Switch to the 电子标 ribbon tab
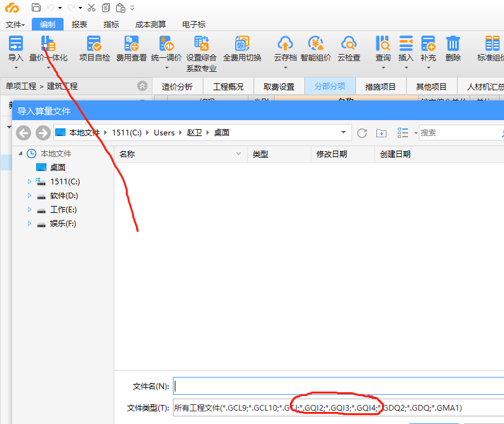The height and width of the screenshot is (424, 504). pyautogui.click(x=194, y=24)
